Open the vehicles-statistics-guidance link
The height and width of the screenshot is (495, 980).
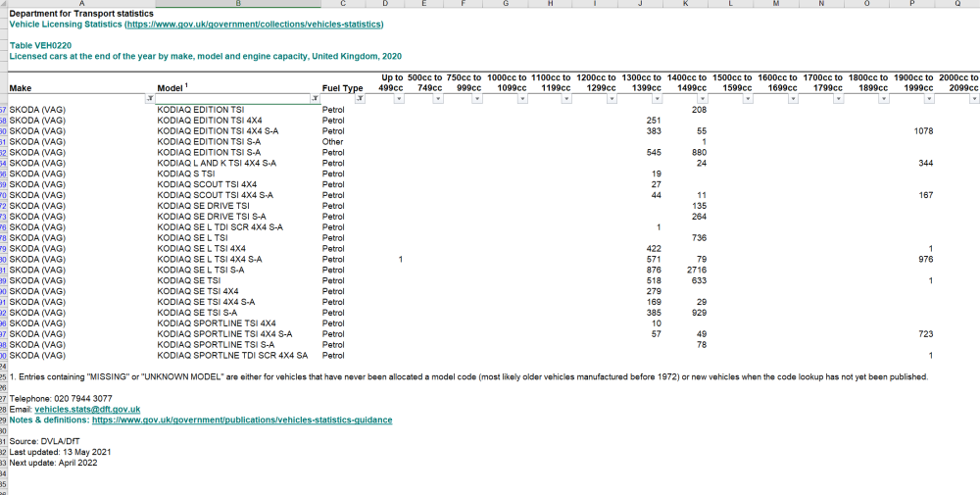pos(242,420)
